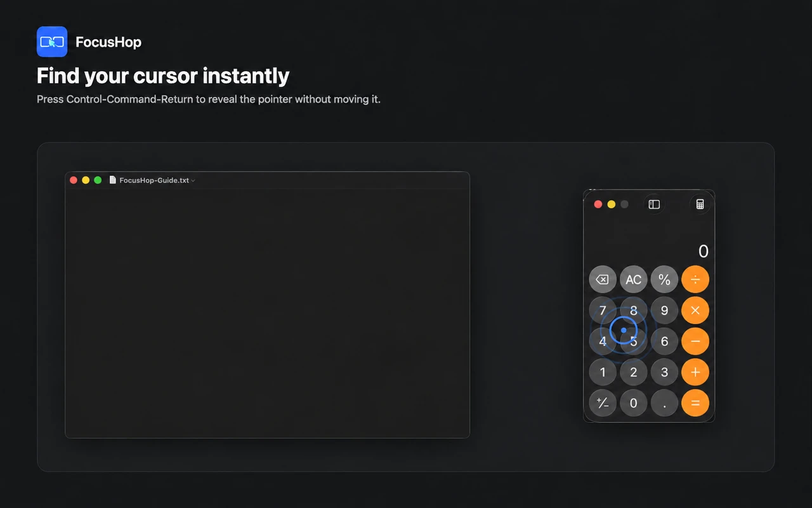Tap digit 3 on Calculator
This screenshot has height=508, width=812.
coord(664,372)
